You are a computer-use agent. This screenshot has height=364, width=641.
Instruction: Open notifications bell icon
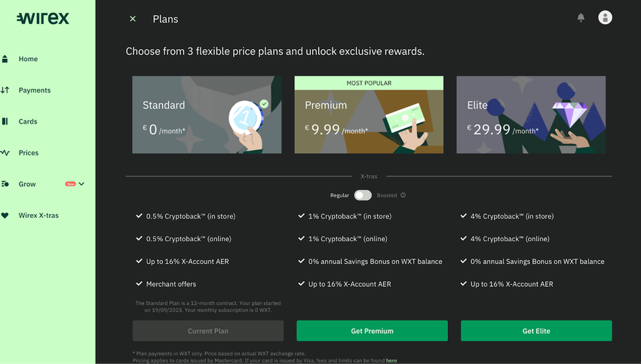(x=581, y=17)
